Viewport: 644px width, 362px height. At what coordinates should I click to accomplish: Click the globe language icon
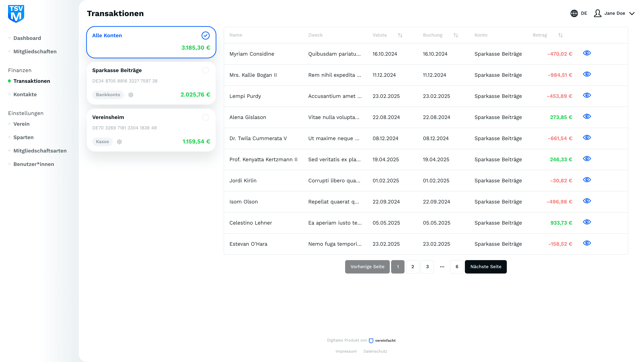coord(574,13)
